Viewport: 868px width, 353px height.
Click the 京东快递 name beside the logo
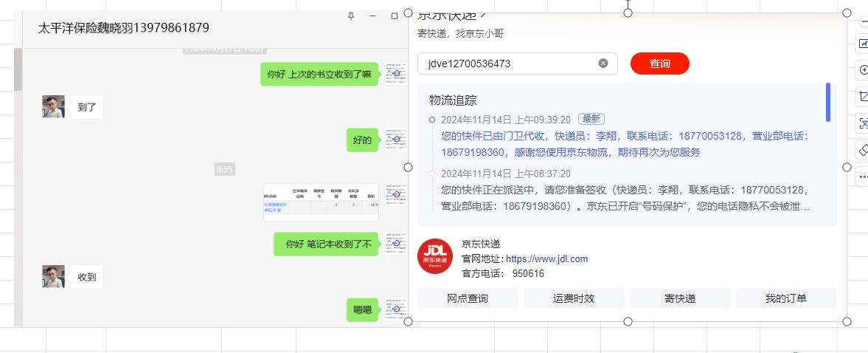pos(481,244)
